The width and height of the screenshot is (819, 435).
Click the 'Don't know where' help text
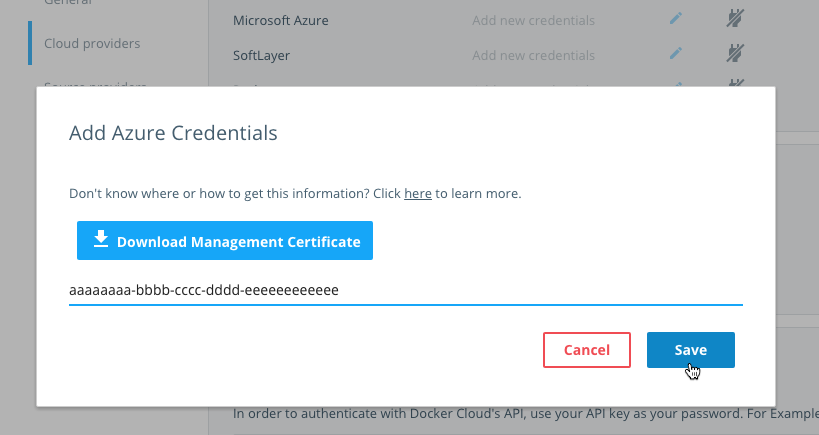point(230,193)
